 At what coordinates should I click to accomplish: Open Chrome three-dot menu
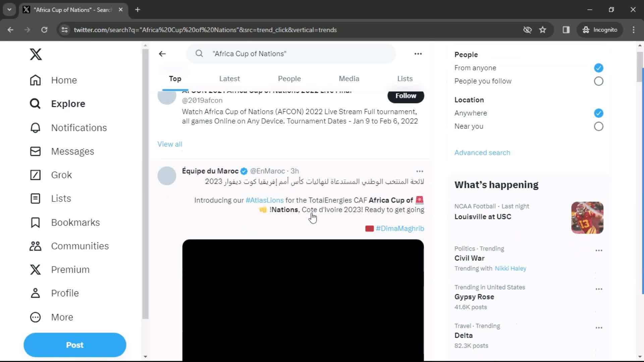[633, 30]
